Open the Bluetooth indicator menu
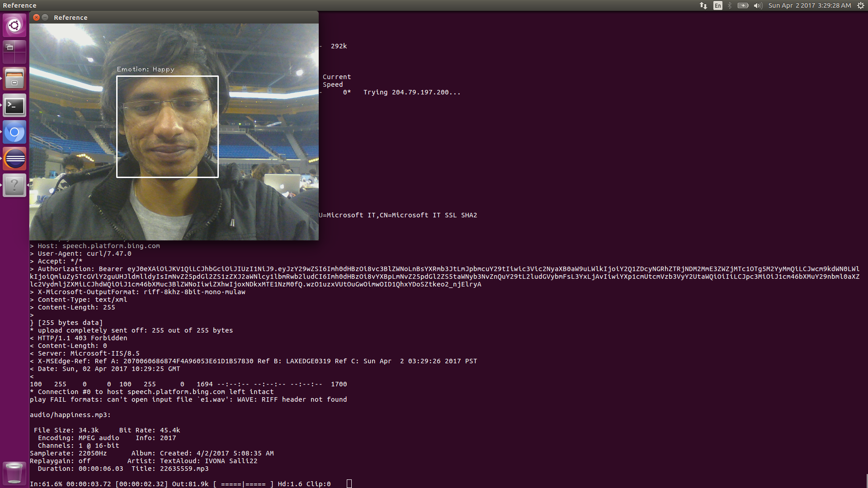 point(729,5)
